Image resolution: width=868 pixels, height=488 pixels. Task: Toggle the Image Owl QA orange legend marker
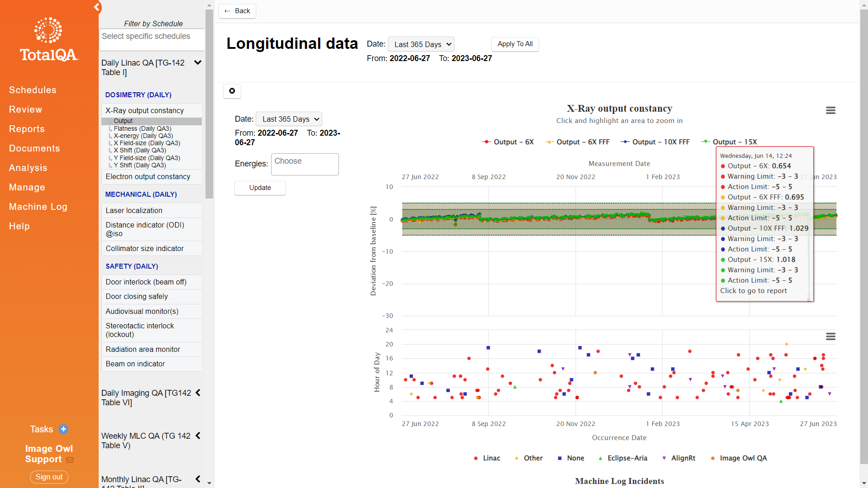pyautogui.click(x=713, y=458)
